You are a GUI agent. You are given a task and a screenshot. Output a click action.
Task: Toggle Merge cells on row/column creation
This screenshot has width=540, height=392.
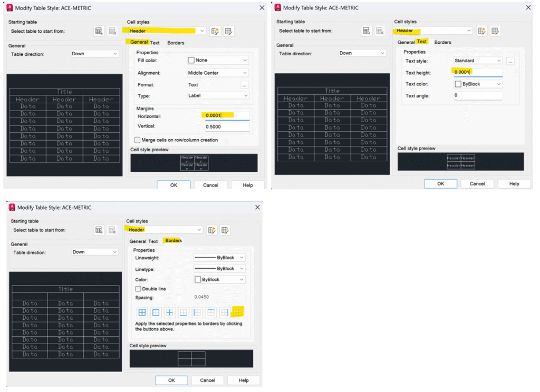click(138, 140)
